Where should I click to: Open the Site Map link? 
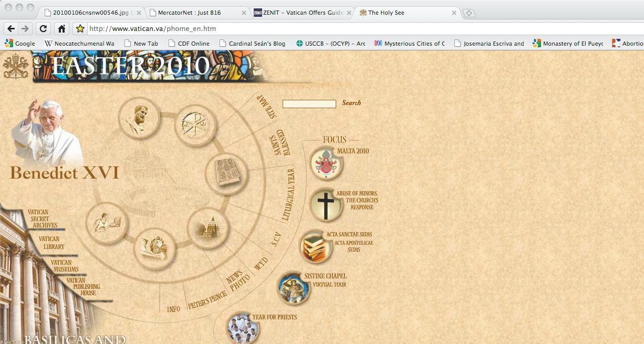pyautogui.click(x=265, y=108)
